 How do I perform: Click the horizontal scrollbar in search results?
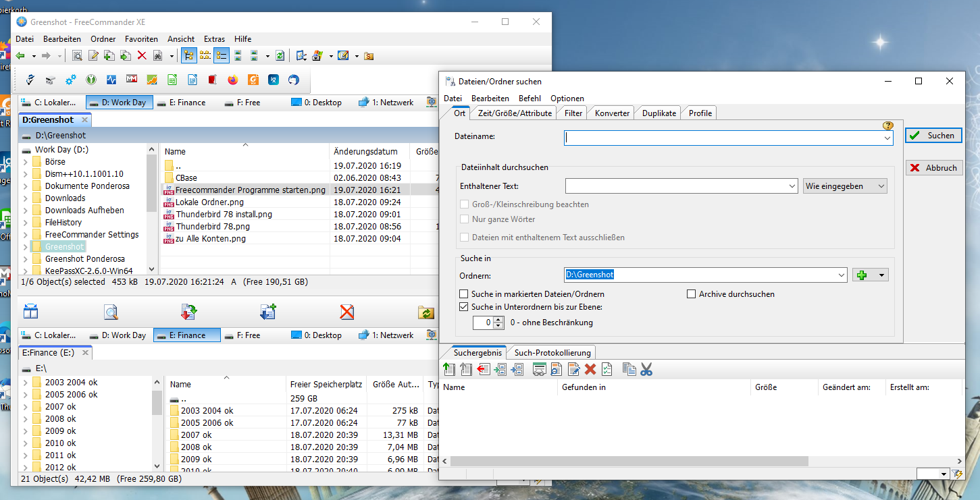(x=629, y=462)
